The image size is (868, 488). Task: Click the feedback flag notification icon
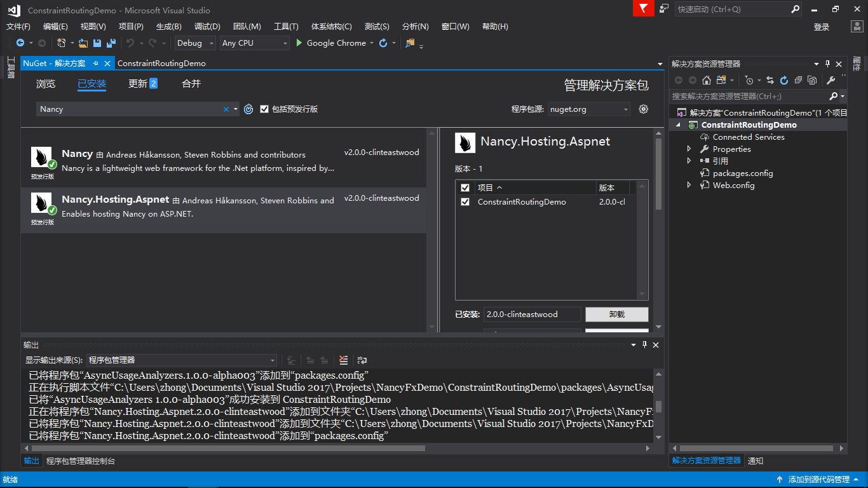point(644,8)
